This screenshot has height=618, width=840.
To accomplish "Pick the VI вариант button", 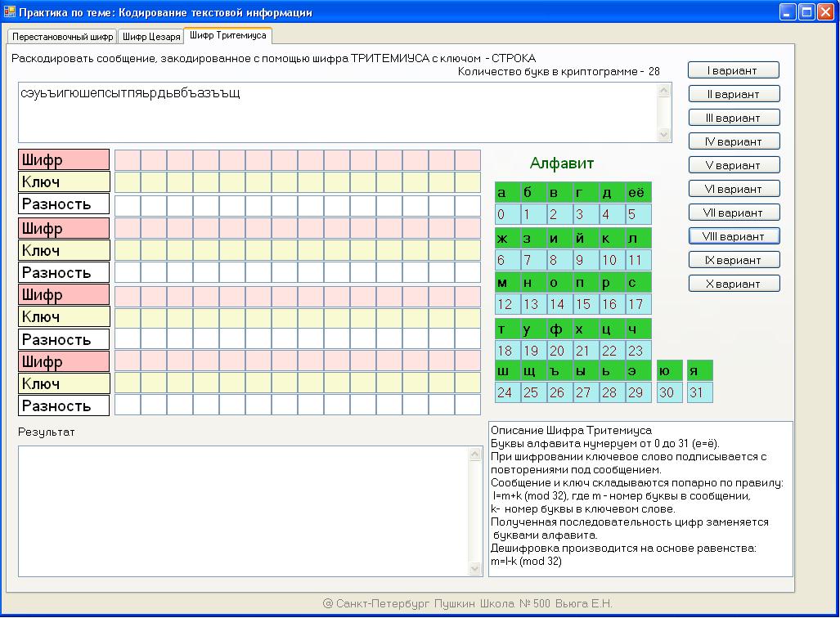I will (734, 189).
